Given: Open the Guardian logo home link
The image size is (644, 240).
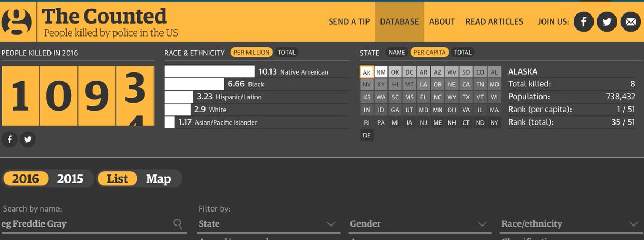Looking at the screenshot, I should click(x=17, y=22).
